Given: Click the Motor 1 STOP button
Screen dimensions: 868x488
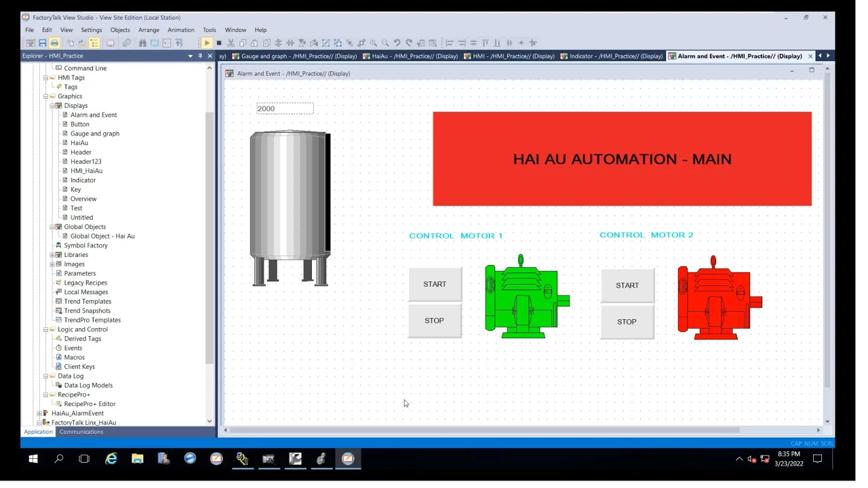Looking at the screenshot, I should point(435,321).
